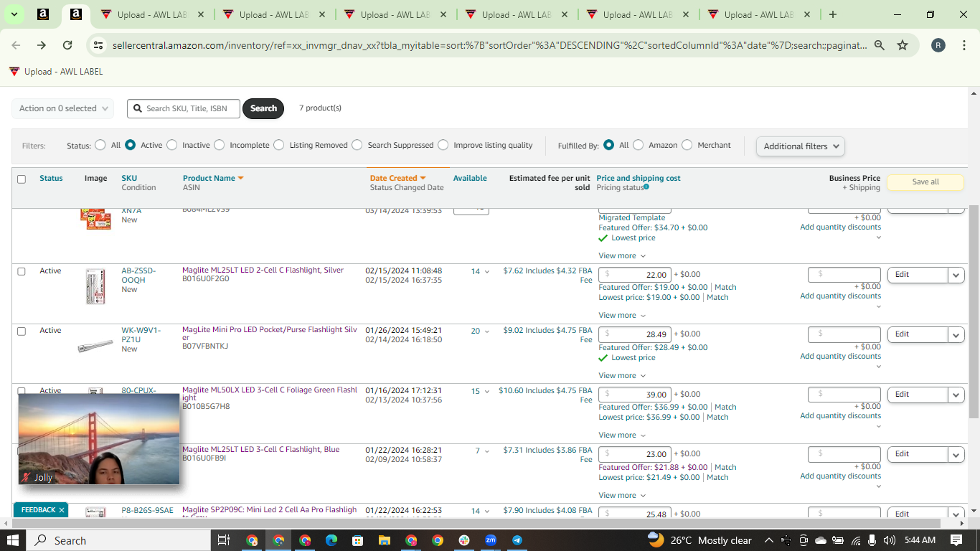This screenshot has width=980, height=551.
Task: Open the notification center icon
Action: pyautogui.click(x=956, y=540)
